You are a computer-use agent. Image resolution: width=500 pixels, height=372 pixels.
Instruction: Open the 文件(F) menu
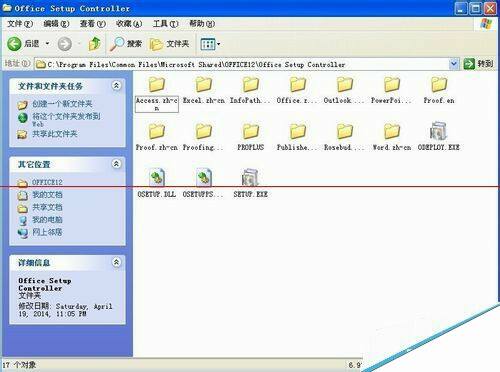click(20, 24)
